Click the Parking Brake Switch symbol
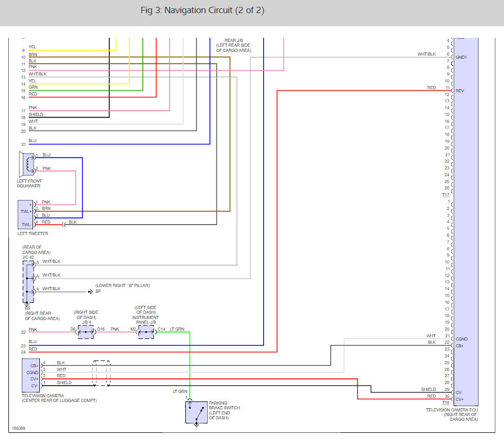This screenshot has width=504, height=446. click(x=196, y=412)
